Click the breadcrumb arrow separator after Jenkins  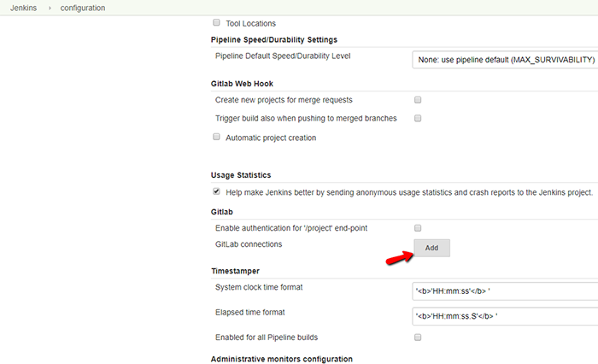click(50, 8)
